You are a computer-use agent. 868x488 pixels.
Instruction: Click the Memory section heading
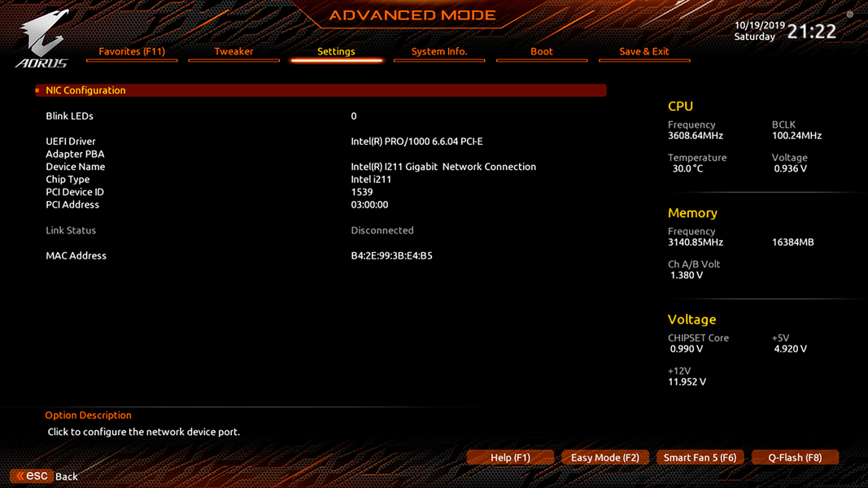tap(692, 213)
